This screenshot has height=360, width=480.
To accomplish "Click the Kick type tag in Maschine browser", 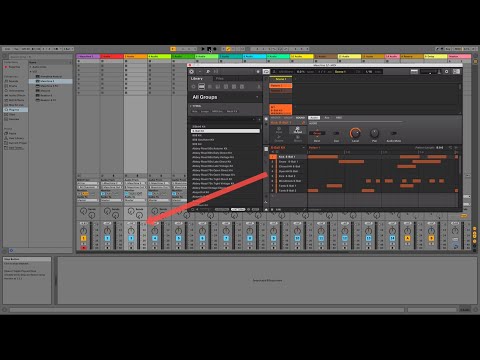I will pos(195,111).
